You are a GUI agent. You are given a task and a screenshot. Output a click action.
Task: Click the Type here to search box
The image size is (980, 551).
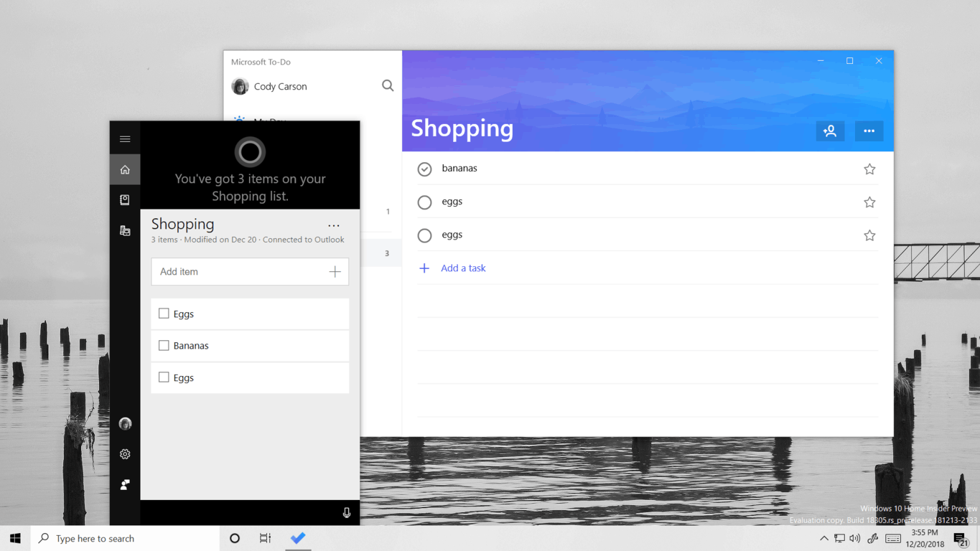(126, 538)
